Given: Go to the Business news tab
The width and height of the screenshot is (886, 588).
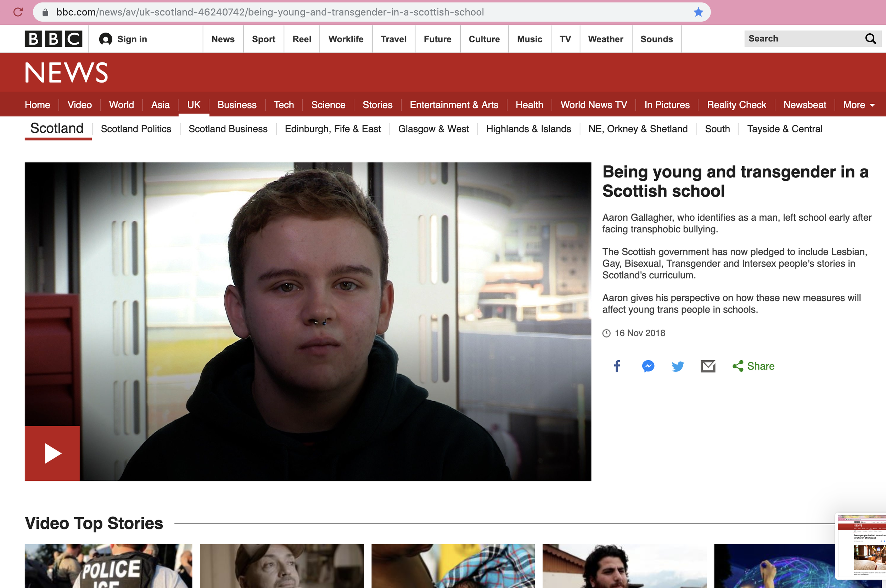Looking at the screenshot, I should pyautogui.click(x=237, y=105).
